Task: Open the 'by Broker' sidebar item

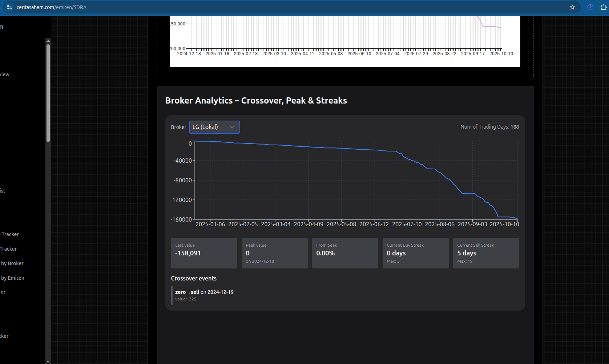Action: point(12,263)
